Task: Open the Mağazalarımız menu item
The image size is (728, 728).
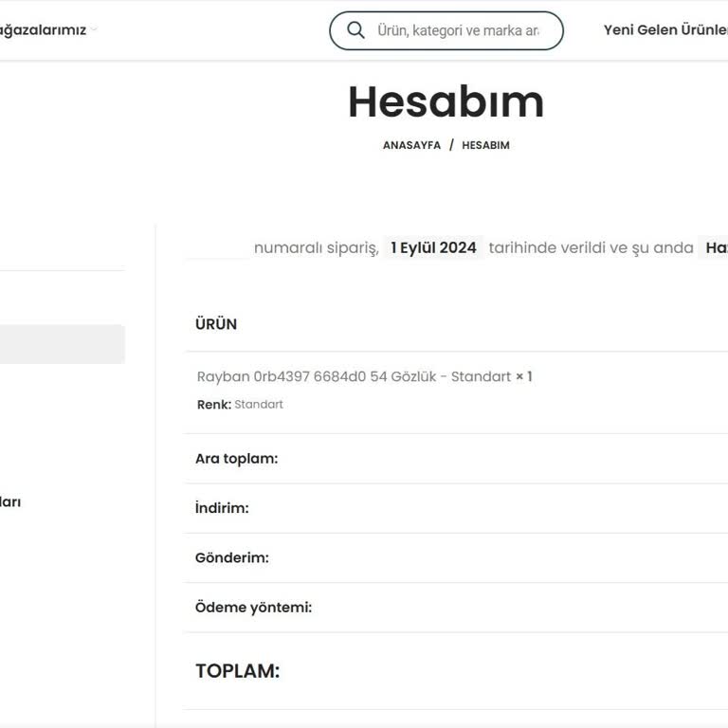Action: (x=43, y=30)
